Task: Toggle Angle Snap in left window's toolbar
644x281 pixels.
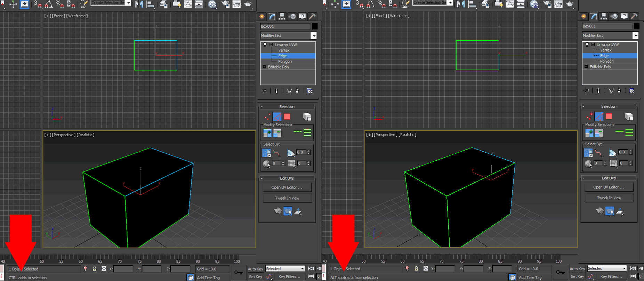Action: tap(49, 4)
